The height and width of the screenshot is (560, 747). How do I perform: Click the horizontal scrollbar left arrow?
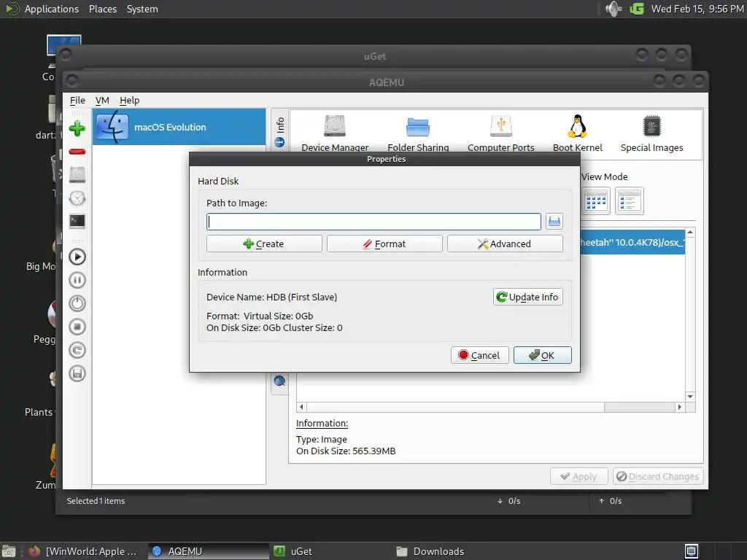click(301, 407)
